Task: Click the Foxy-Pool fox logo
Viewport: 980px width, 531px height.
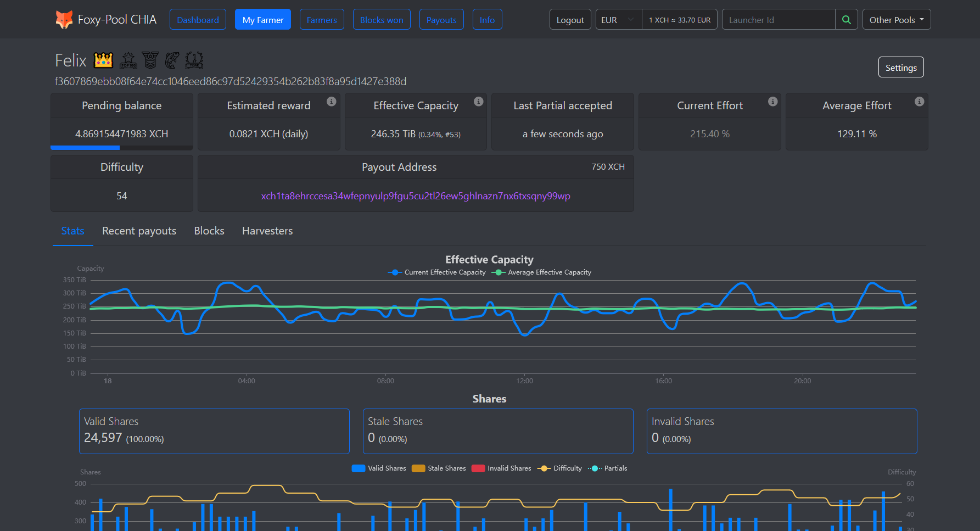Action: click(64, 20)
